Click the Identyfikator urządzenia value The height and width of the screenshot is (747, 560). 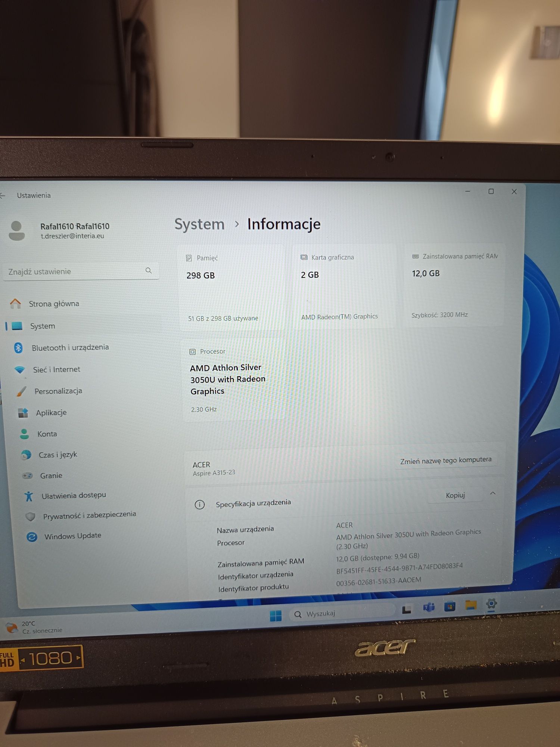pyautogui.click(x=399, y=568)
